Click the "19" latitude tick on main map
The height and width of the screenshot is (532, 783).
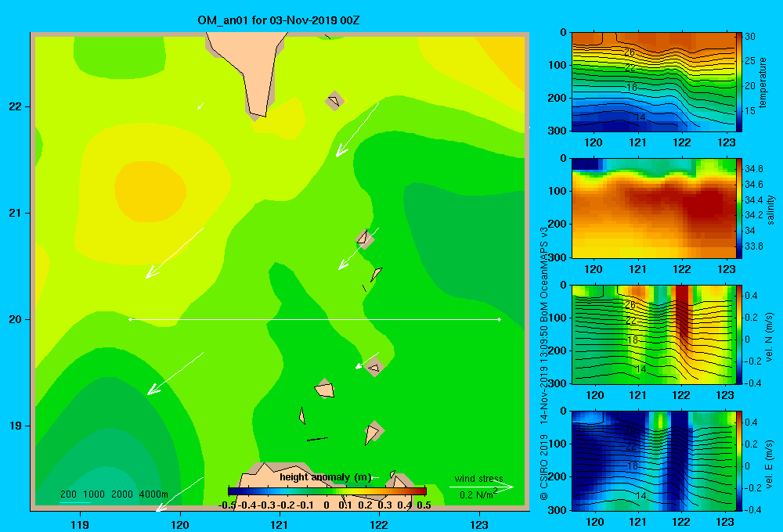[16, 426]
